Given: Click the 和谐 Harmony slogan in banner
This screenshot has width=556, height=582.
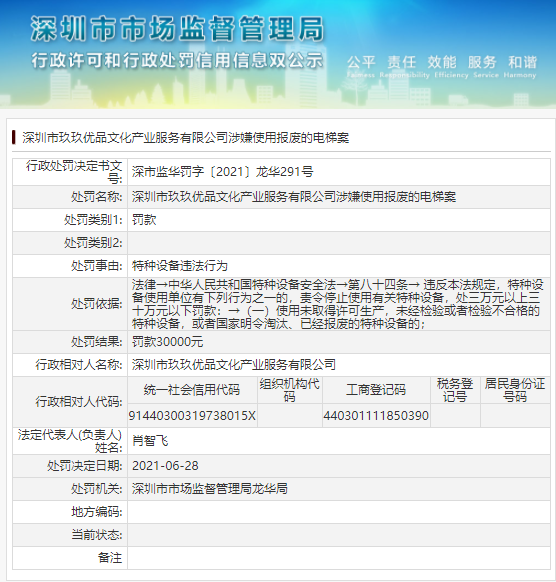Looking at the screenshot, I should (x=521, y=66).
